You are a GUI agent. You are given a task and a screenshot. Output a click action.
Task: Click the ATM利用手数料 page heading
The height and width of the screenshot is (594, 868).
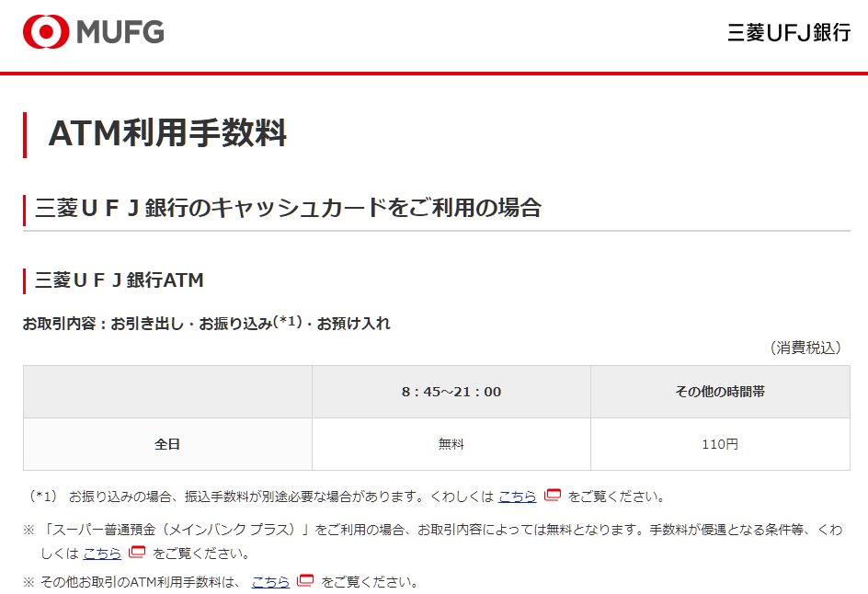tap(167, 133)
